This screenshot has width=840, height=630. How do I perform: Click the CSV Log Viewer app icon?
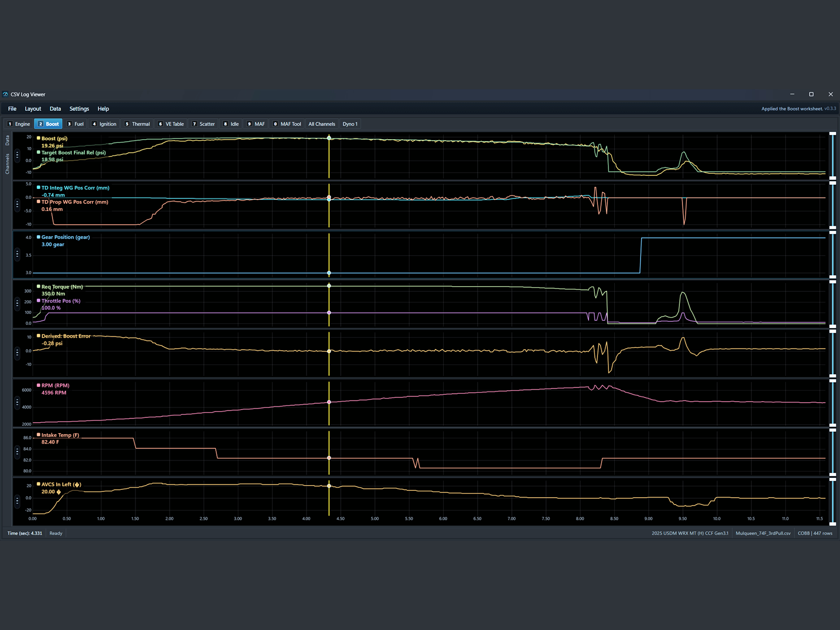click(x=5, y=94)
